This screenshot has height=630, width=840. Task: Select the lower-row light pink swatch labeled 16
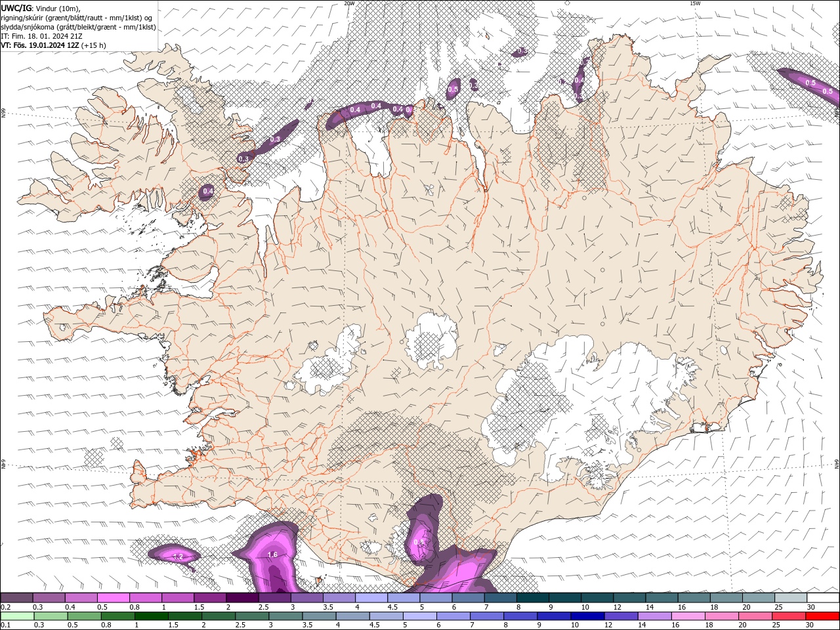(688, 616)
